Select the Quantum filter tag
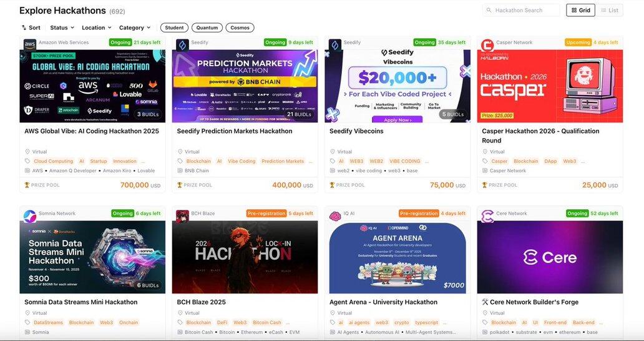Screen dimensions: 644x341 tap(207, 27)
